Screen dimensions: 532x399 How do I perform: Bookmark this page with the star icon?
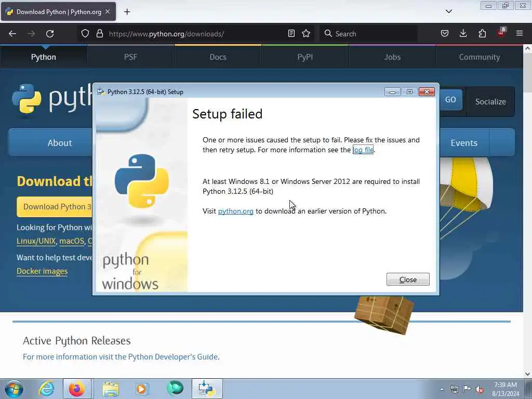[x=306, y=33]
